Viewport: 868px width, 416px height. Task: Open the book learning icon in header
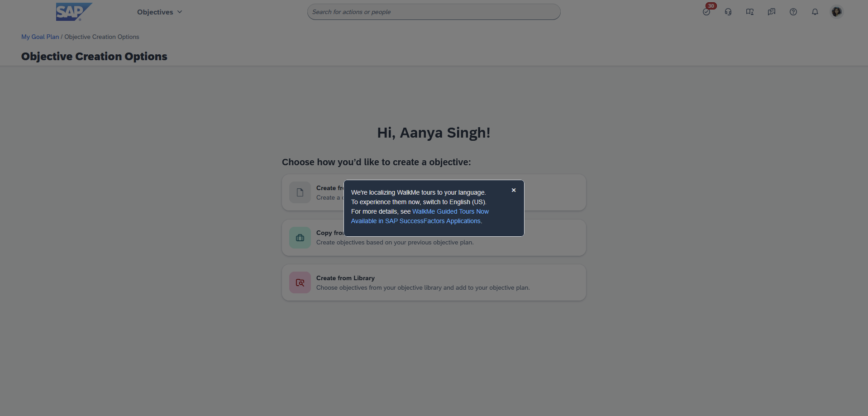tap(750, 12)
